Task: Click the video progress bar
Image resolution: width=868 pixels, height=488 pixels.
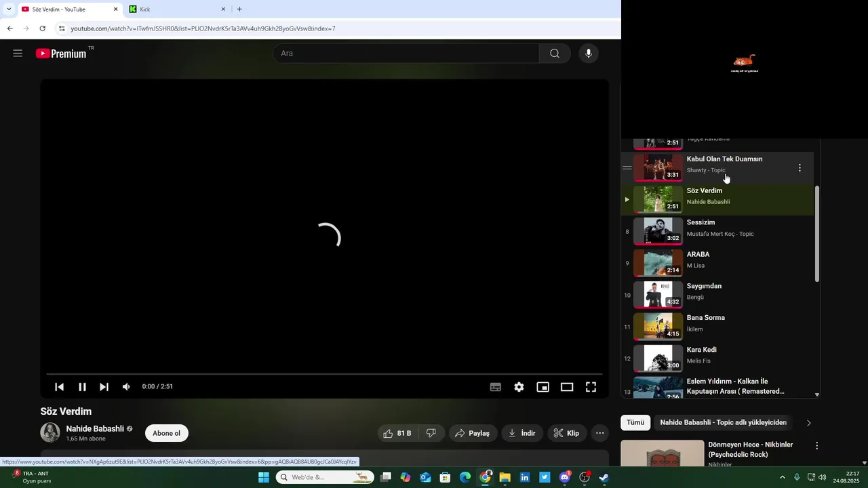Action: [x=324, y=374]
